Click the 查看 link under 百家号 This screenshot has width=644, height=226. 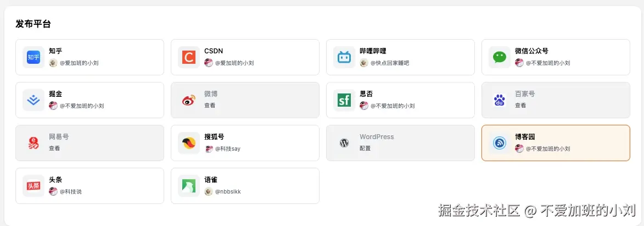(520, 106)
